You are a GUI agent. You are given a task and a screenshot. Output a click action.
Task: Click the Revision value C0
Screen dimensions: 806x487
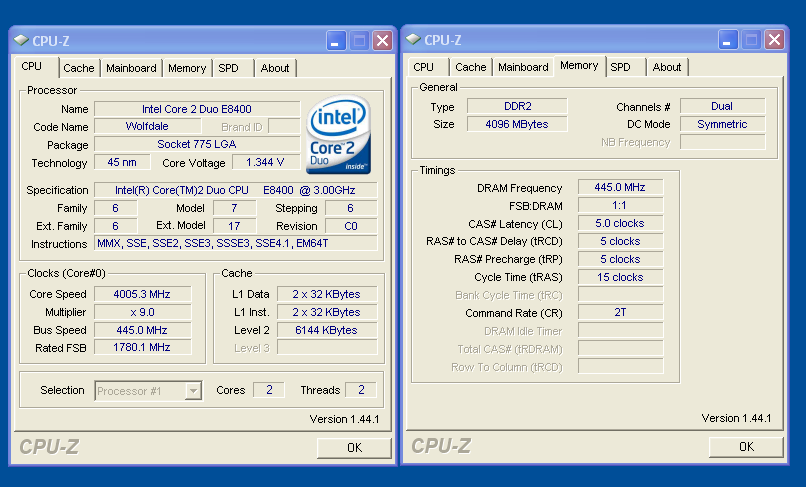(351, 226)
